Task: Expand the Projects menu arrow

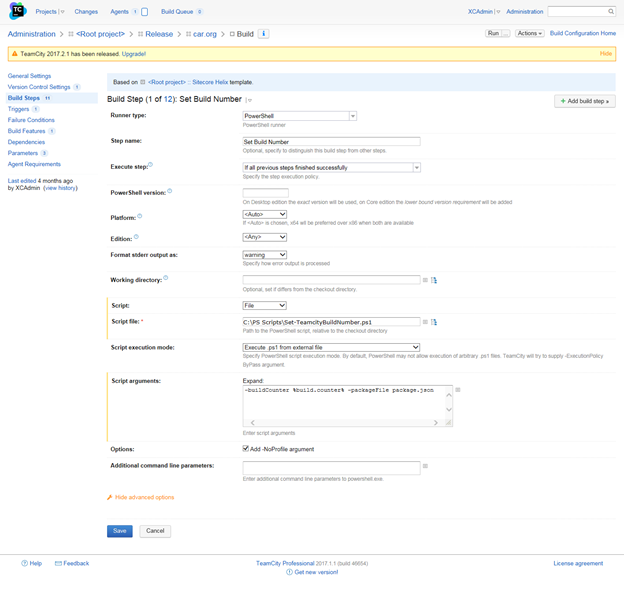Action: (x=62, y=12)
